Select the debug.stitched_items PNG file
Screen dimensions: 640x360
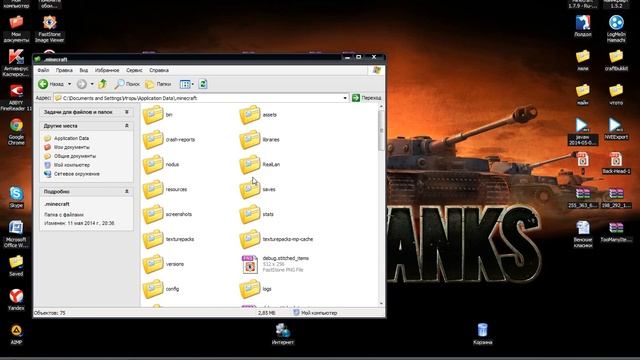pyautogui.click(x=275, y=264)
